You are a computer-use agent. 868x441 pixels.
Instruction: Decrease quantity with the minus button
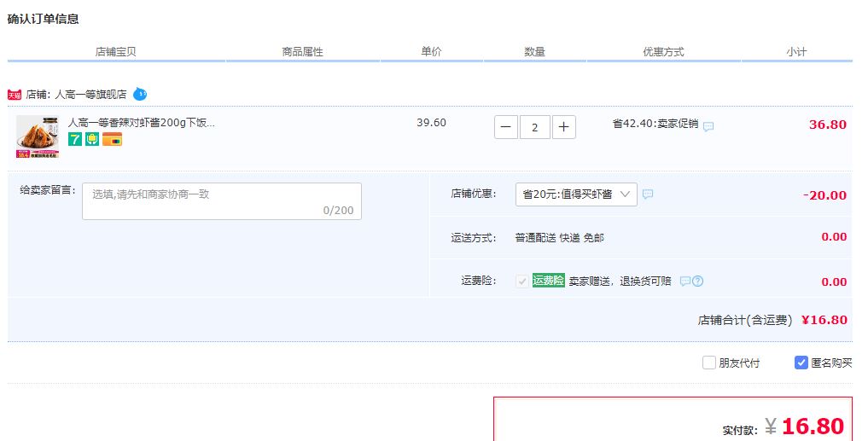pos(506,127)
